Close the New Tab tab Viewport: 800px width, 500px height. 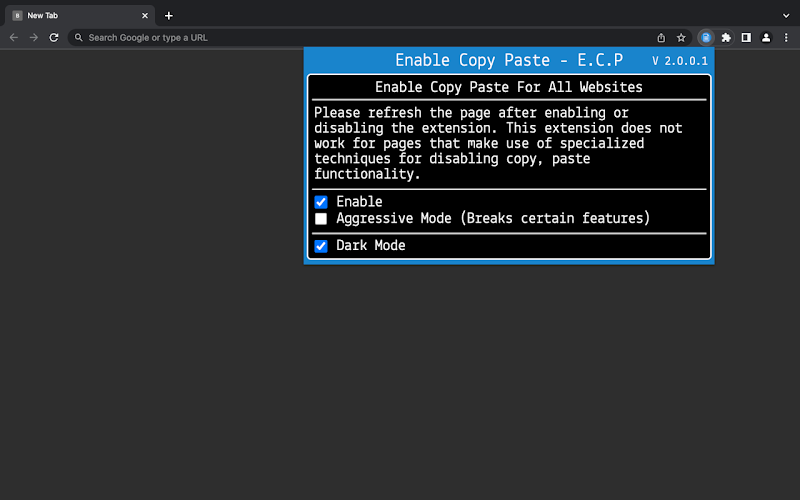tap(145, 16)
